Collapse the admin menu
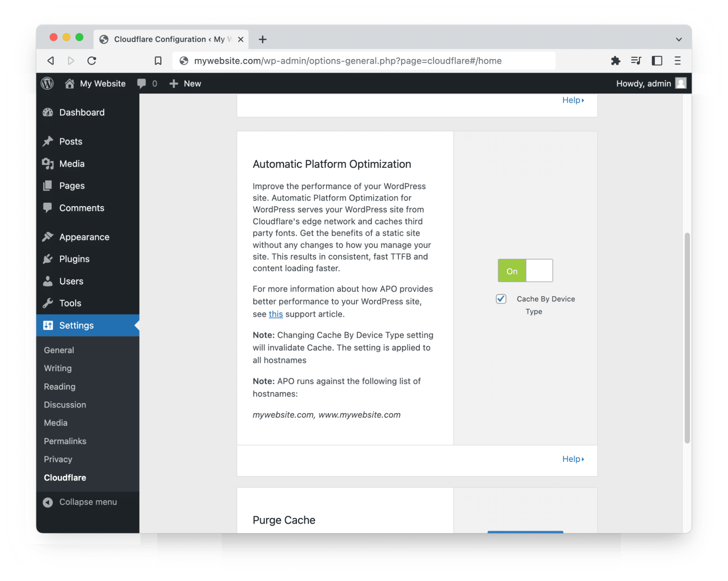728x581 pixels. tap(88, 502)
